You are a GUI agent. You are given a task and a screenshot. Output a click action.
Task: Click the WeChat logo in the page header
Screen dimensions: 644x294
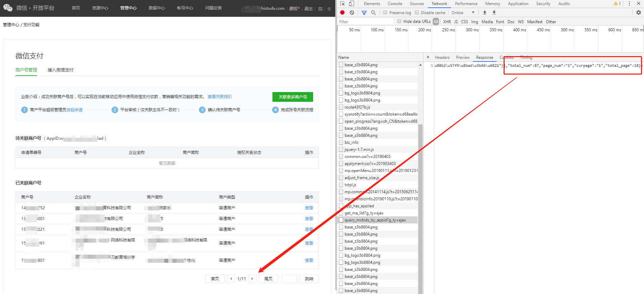[8, 8]
